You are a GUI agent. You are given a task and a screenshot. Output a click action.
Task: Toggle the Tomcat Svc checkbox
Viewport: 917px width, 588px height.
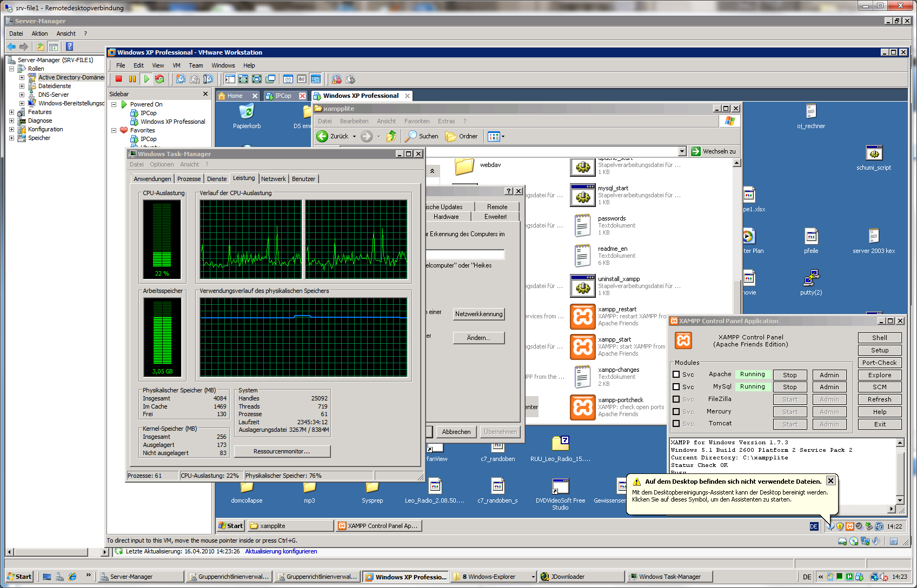pyautogui.click(x=676, y=424)
